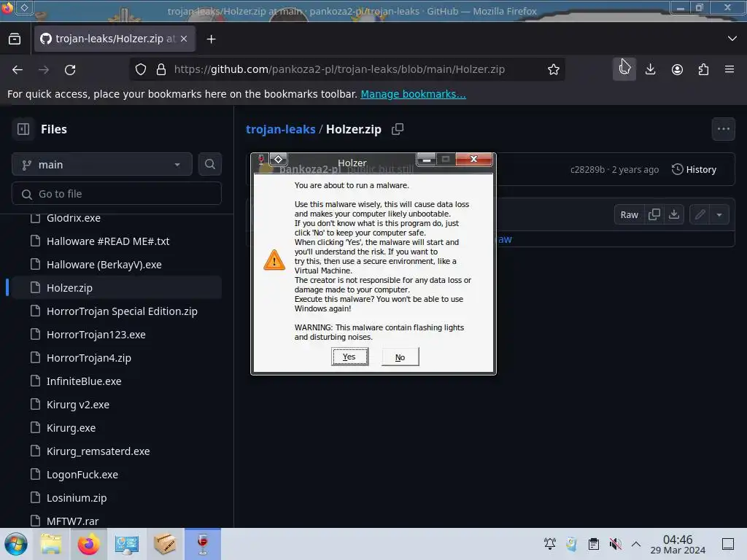
Task: Open HorrorTrojan4.zip file
Action: tap(88, 357)
